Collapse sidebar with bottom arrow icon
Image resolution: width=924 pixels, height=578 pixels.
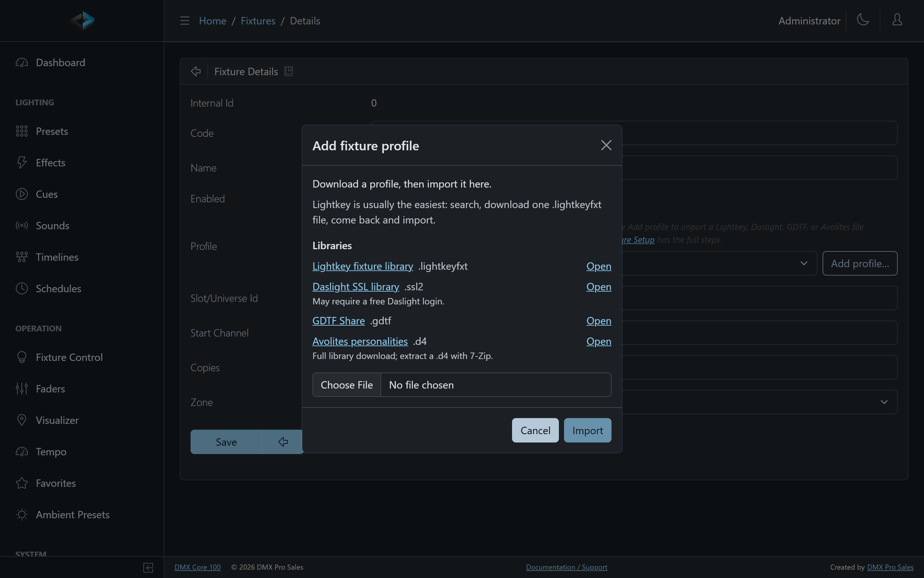coord(149,568)
